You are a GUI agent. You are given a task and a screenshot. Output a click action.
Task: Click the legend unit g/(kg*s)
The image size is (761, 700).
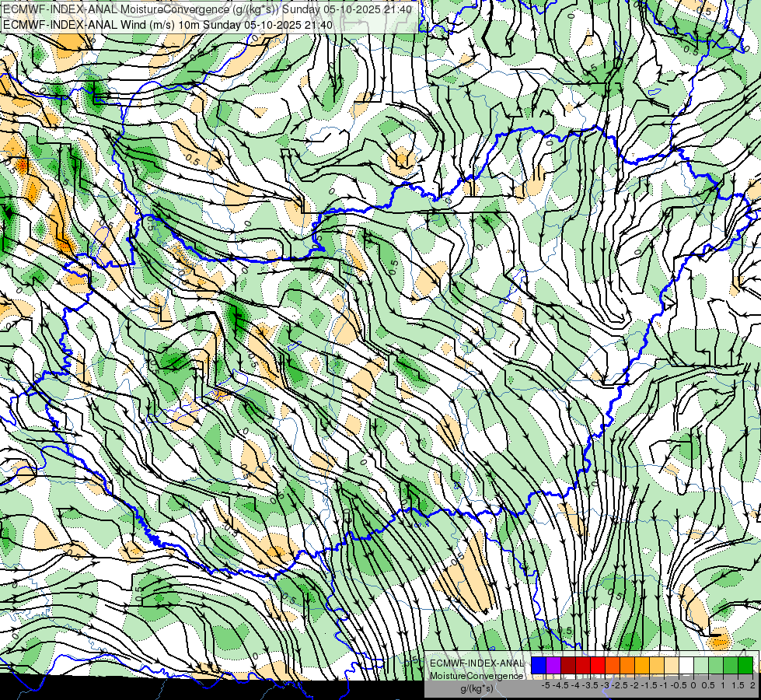pyautogui.click(x=477, y=689)
